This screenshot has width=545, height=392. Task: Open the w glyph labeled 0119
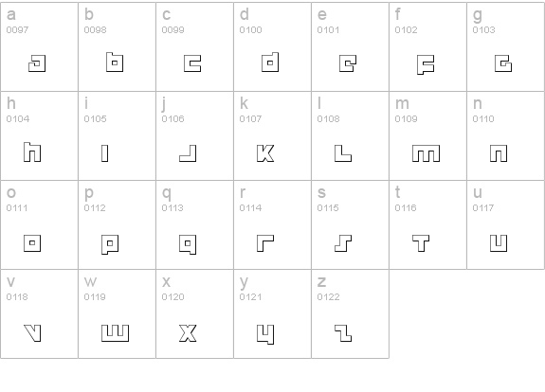pyautogui.click(x=118, y=313)
